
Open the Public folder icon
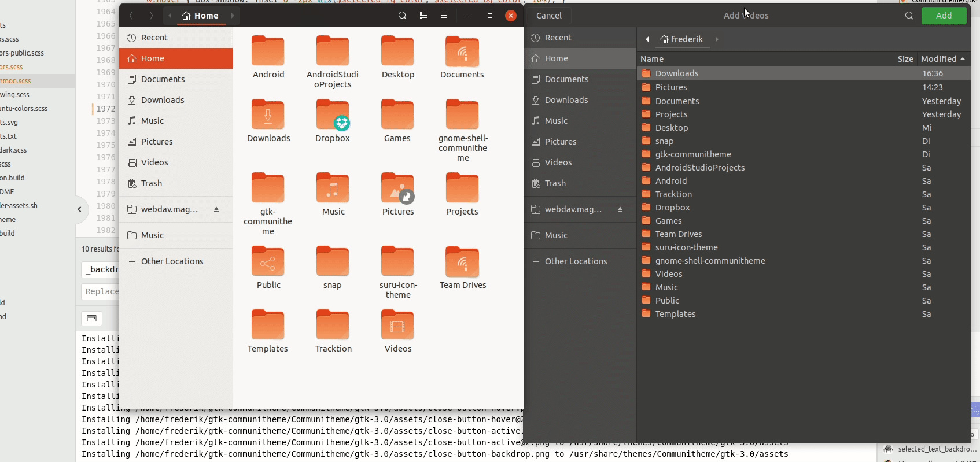click(268, 261)
